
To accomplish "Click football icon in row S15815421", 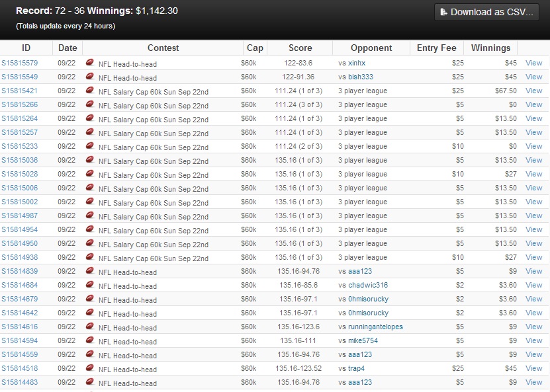I will click(x=90, y=91).
